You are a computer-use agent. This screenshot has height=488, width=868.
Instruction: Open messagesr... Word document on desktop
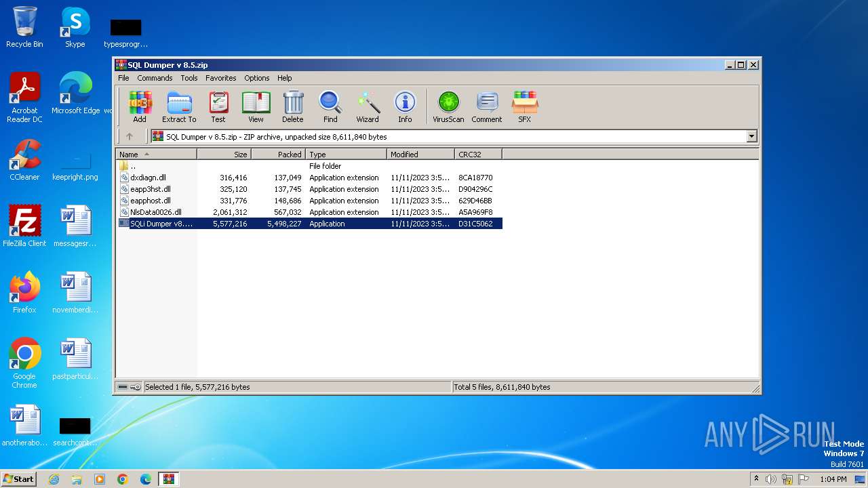click(x=75, y=226)
